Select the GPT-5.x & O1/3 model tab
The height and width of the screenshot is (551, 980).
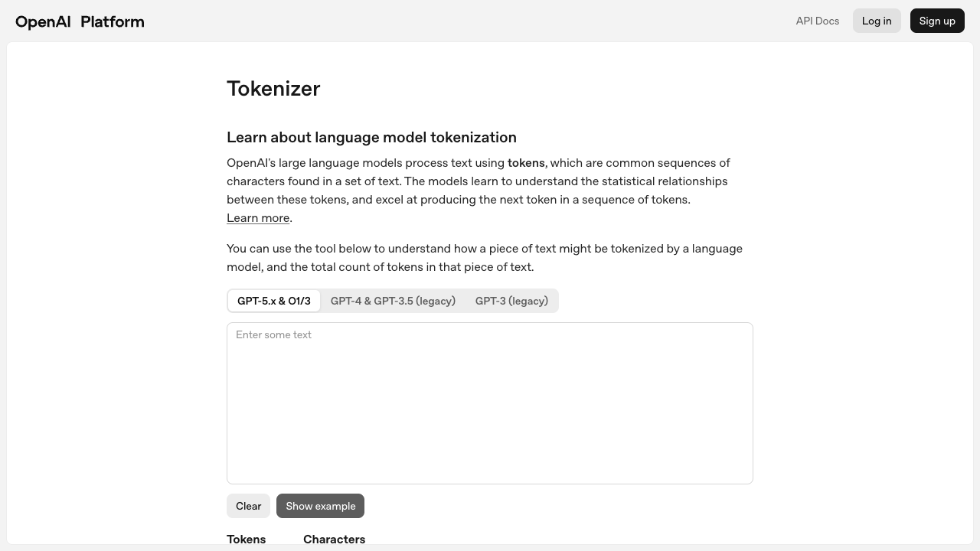point(274,301)
